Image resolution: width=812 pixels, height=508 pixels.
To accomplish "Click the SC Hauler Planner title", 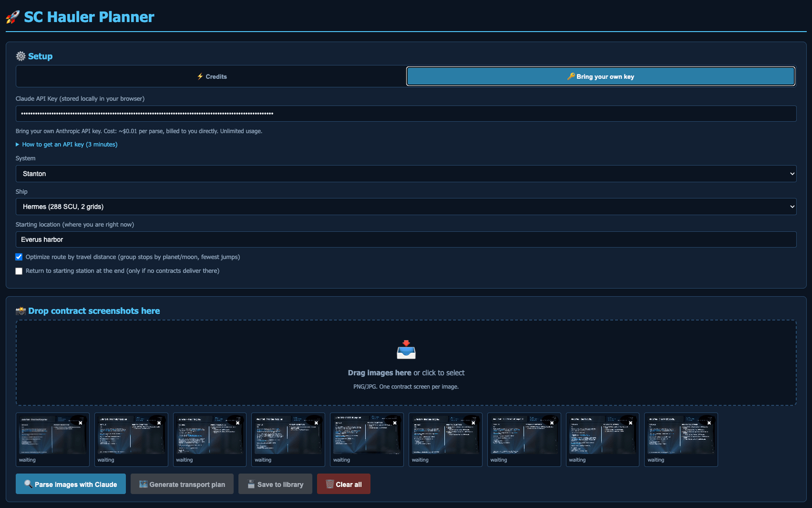I will click(89, 17).
